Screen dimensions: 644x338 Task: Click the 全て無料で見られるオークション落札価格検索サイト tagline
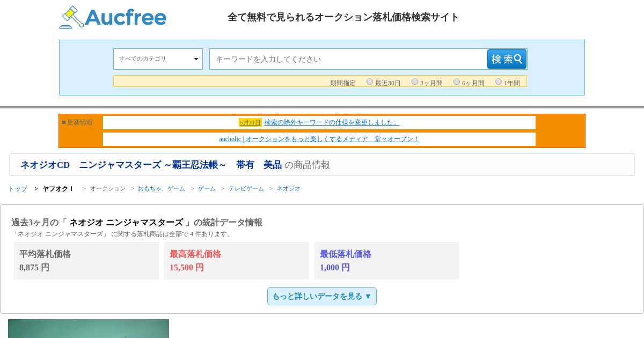pyautogui.click(x=343, y=17)
